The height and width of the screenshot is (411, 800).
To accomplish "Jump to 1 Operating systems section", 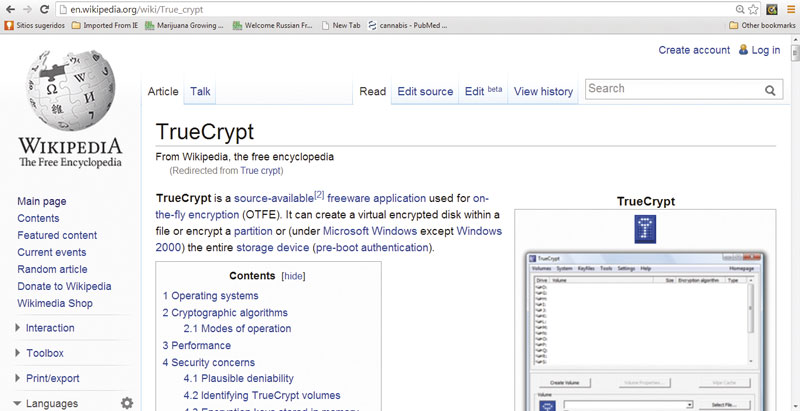I will (211, 296).
